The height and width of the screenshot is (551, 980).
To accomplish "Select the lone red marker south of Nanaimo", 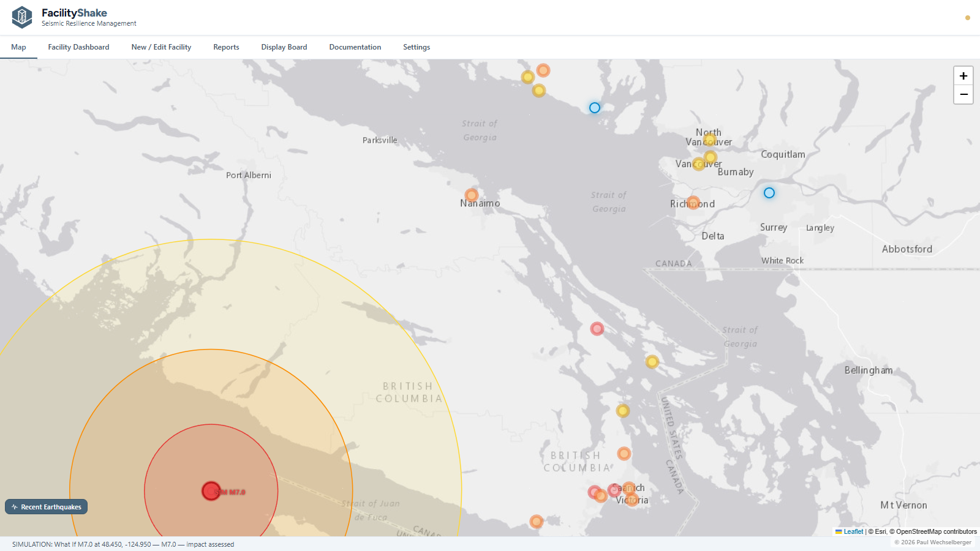I will click(x=597, y=329).
